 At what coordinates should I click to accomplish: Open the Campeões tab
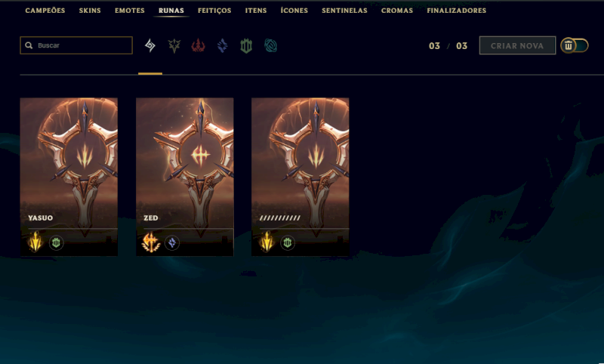(45, 11)
